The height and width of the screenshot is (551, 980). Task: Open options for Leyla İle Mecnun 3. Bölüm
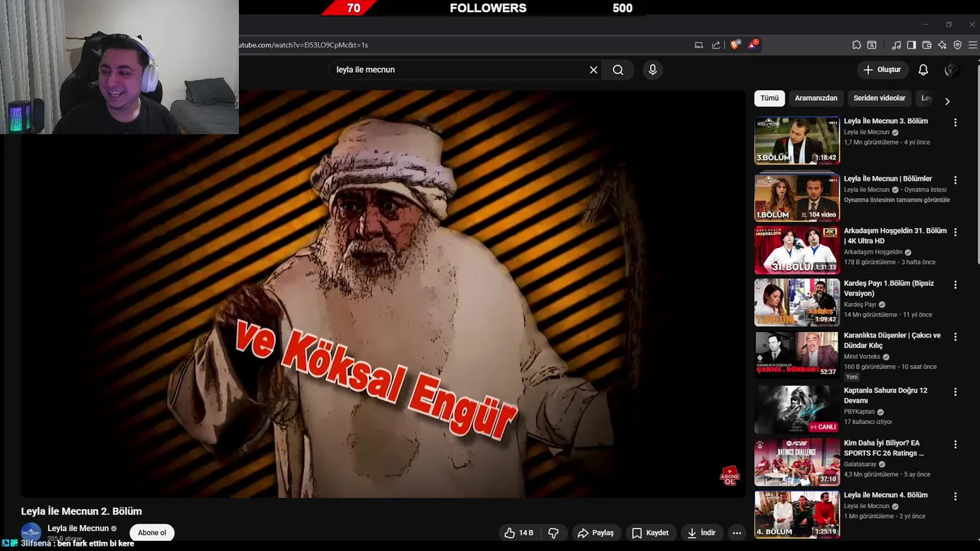point(955,122)
